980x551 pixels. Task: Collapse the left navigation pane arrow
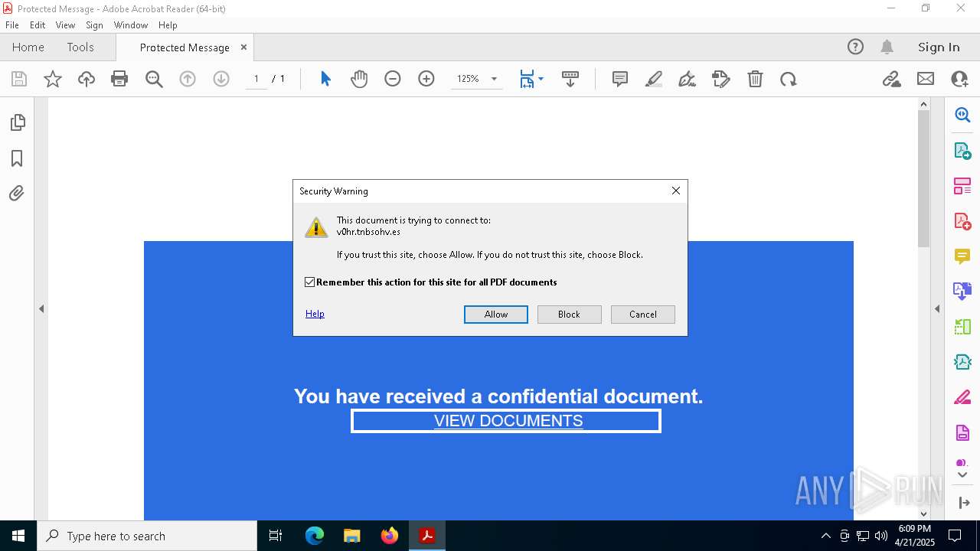tap(41, 309)
